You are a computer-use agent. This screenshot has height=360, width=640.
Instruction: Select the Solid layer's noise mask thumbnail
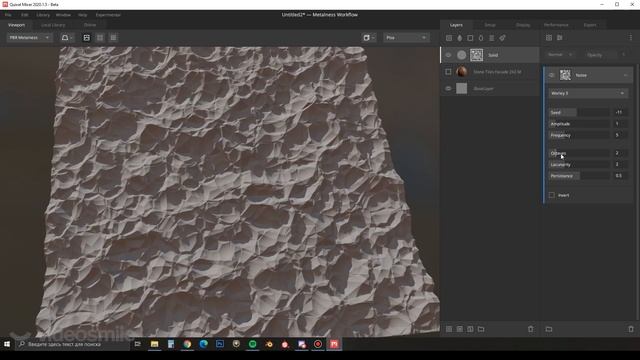coord(476,55)
